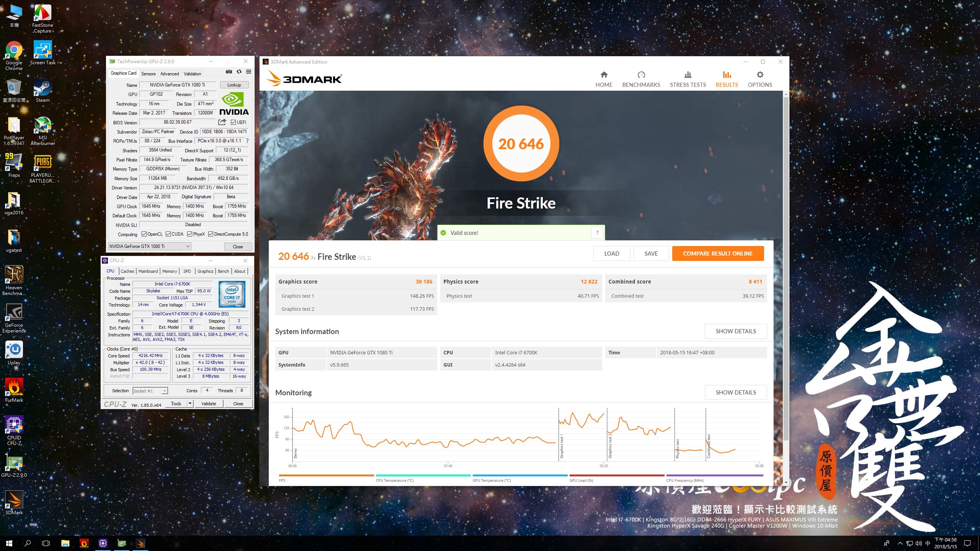Viewport: 980px width, 551px height.
Task: Open GPU-Z 2.9.0 desktop shortcut
Action: [x=14, y=466]
